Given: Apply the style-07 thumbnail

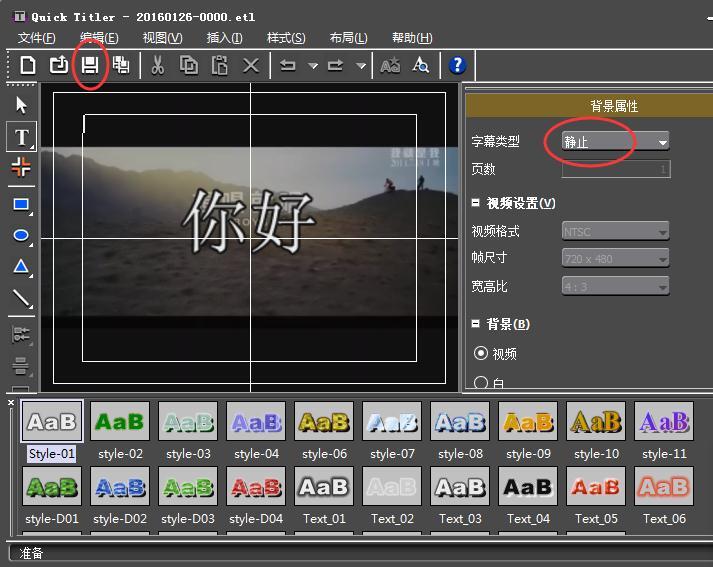Looking at the screenshot, I should 392,421.
